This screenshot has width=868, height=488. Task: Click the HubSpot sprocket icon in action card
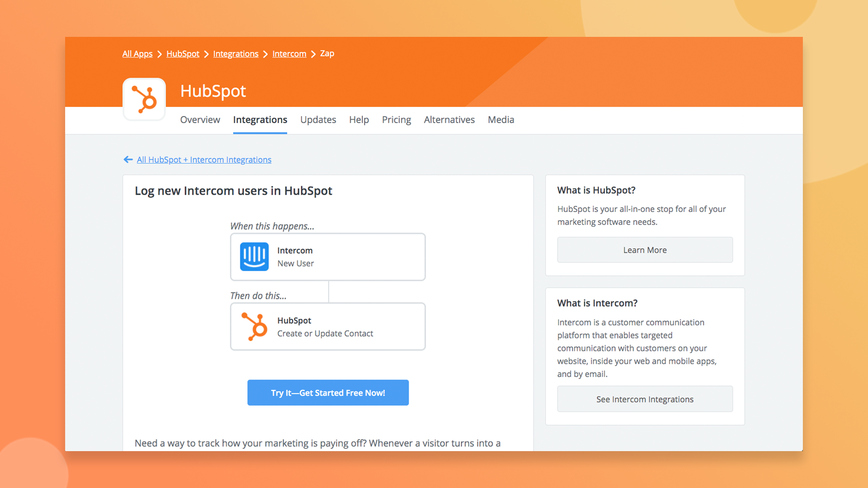tap(254, 326)
